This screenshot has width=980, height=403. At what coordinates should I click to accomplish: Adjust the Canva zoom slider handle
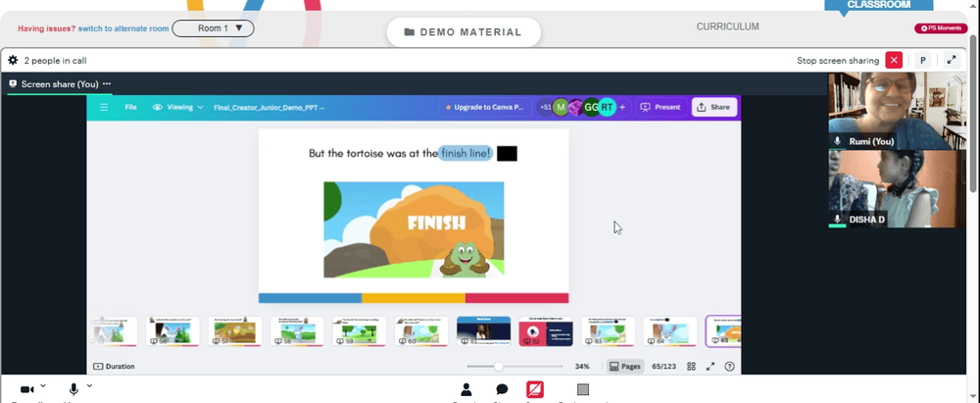pyautogui.click(x=498, y=366)
